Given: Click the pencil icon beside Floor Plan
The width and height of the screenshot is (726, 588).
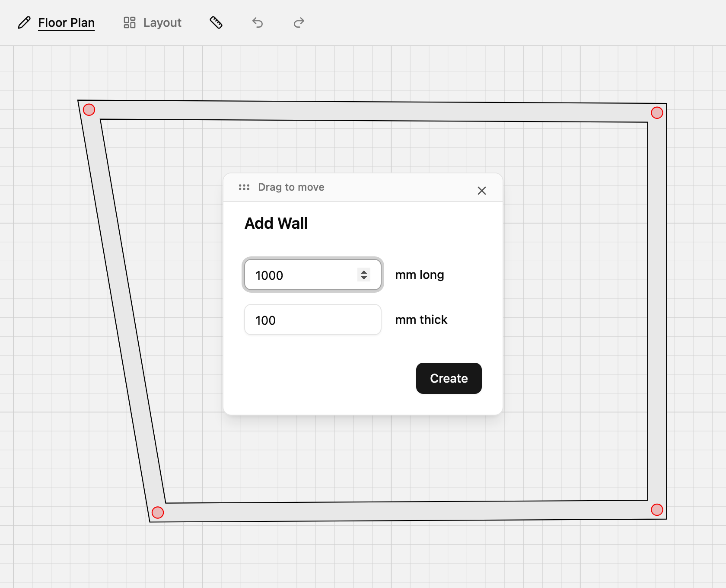Looking at the screenshot, I should pos(24,22).
